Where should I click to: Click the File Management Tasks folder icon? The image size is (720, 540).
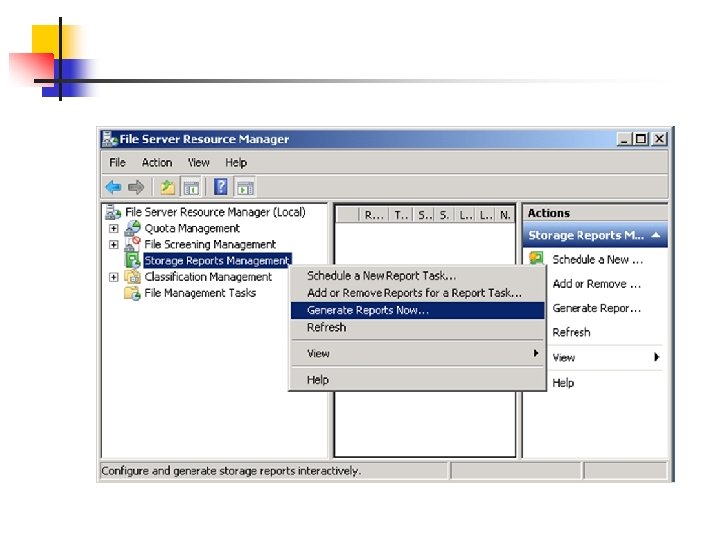pyautogui.click(x=133, y=293)
